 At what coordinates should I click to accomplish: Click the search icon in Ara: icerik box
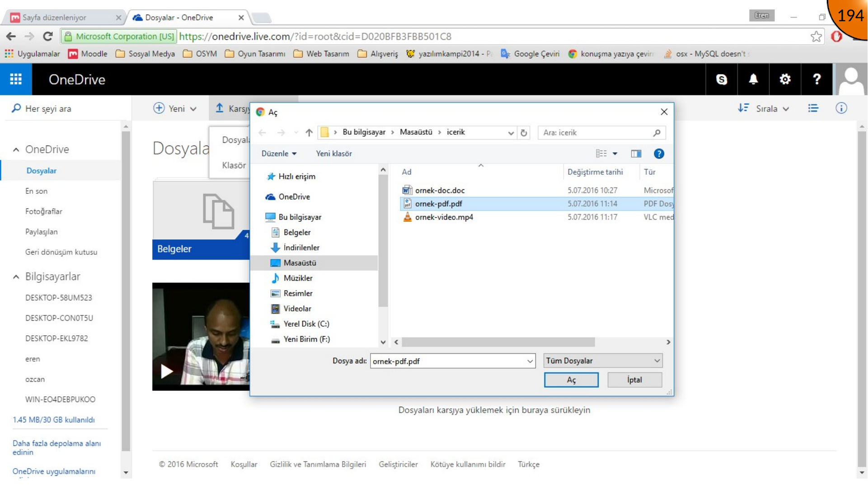coord(657,132)
